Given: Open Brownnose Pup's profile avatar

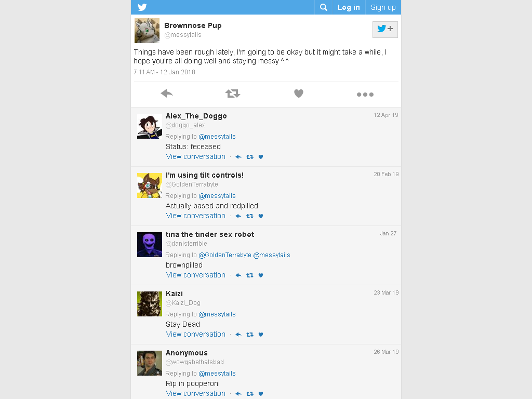Looking at the screenshot, I should [x=147, y=31].
